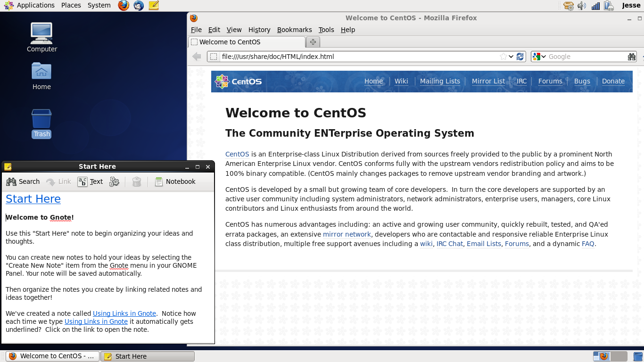The image size is (644, 362).
Task: Click the battery power tray icon
Action: (x=609, y=6)
